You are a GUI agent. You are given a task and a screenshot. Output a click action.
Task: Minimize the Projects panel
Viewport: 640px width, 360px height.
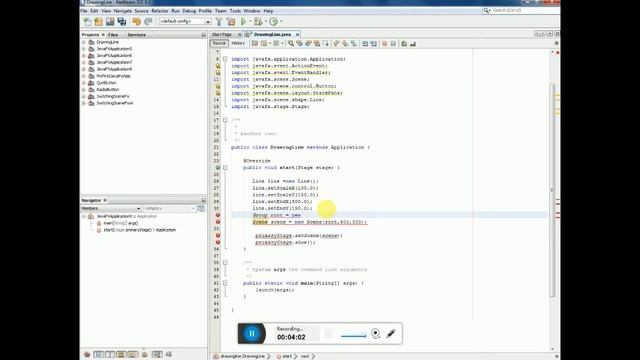(204, 35)
